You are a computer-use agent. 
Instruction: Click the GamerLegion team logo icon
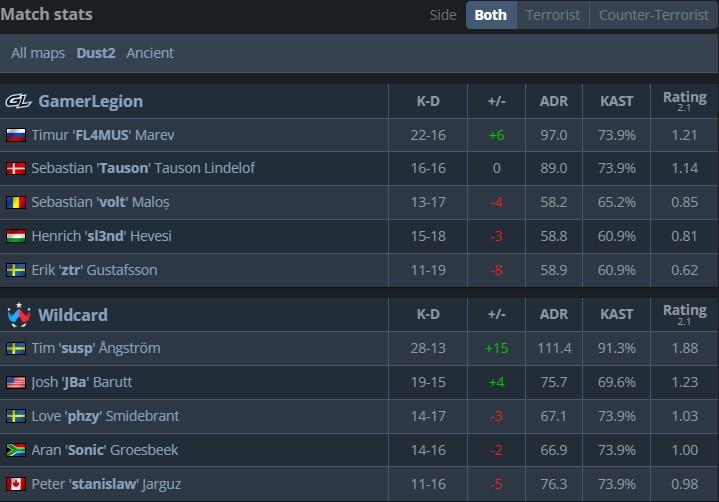tap(18, 101)
